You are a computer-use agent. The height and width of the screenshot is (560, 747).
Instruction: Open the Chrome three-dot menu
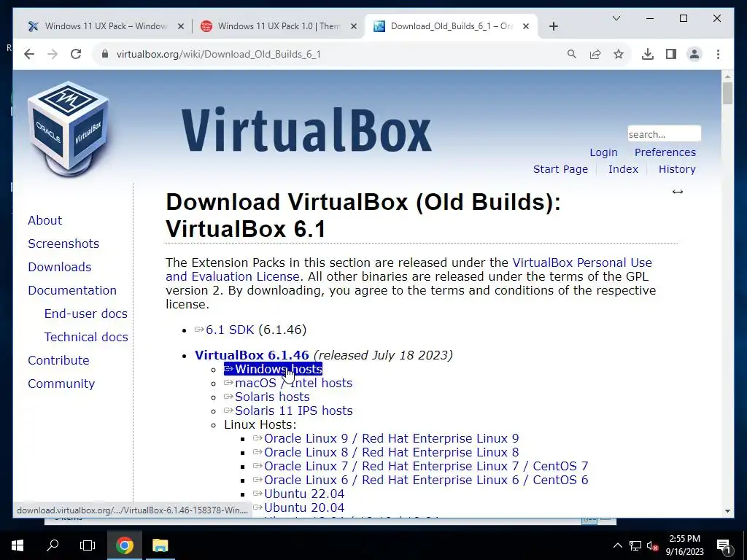click(x=718, y=54)
